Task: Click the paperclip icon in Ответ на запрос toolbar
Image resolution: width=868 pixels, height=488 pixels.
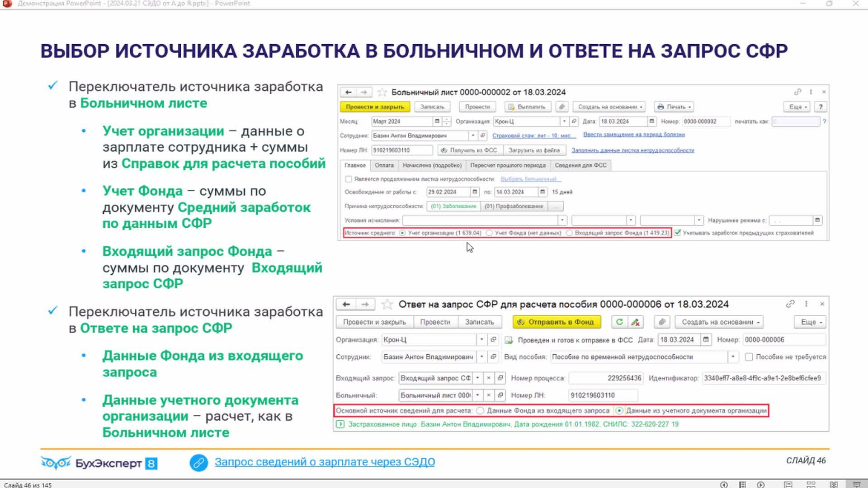Action: pos(662,322)
